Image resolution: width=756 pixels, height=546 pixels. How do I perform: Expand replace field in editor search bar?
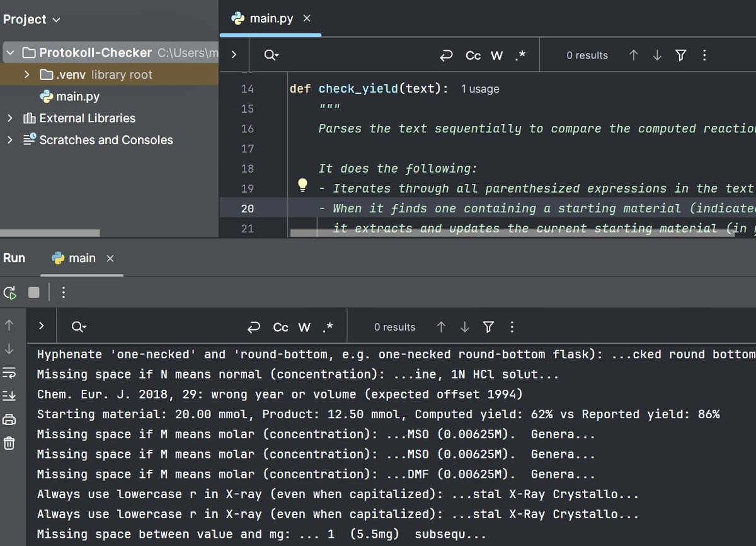pyautogui.click(x=234, y=55)
